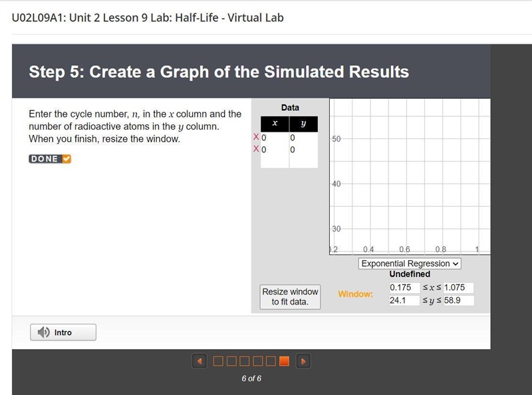The image size is (532, 395).
Task: Click the empty third row y cell
Action: tap(304, 161)
